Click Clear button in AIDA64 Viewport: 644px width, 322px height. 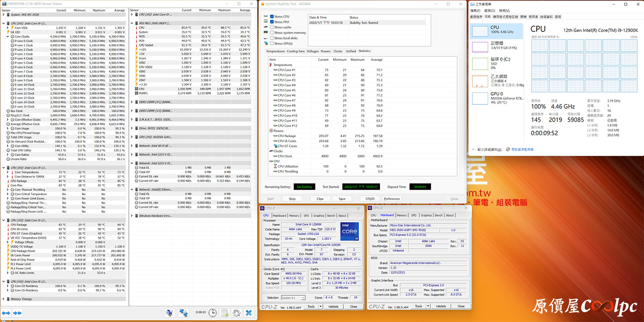(x=320, y=199)
